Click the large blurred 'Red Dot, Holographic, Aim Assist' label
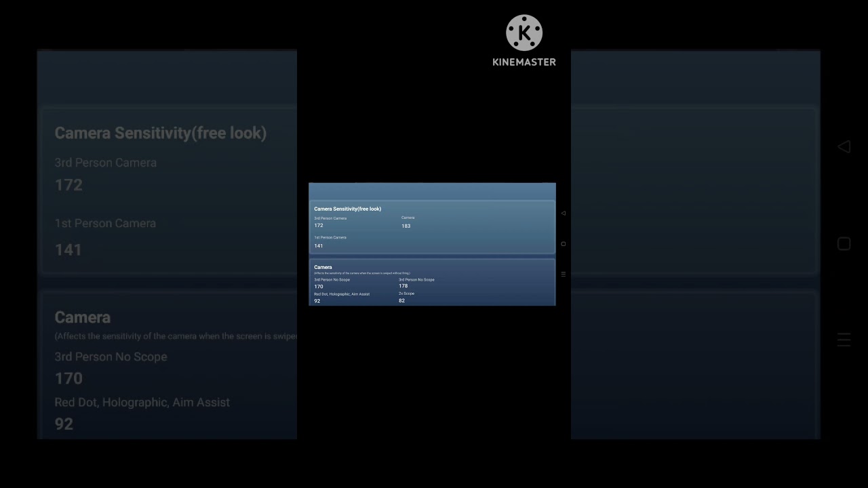 click(142, 402)
